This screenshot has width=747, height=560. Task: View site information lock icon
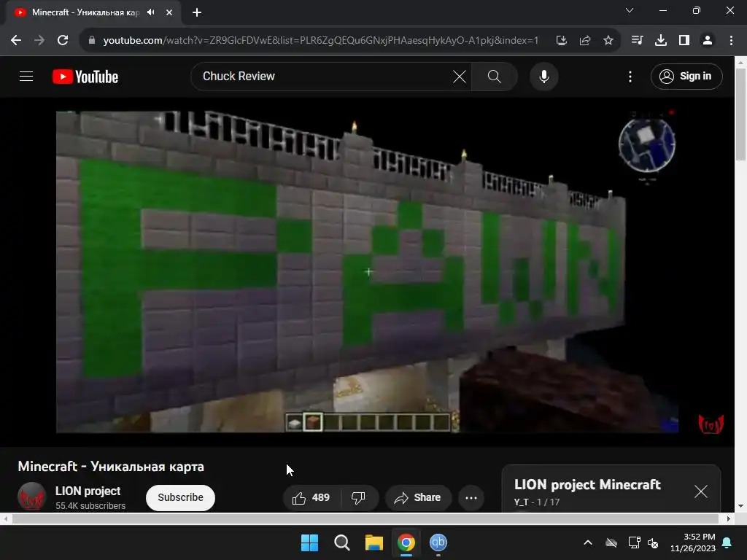92,40
